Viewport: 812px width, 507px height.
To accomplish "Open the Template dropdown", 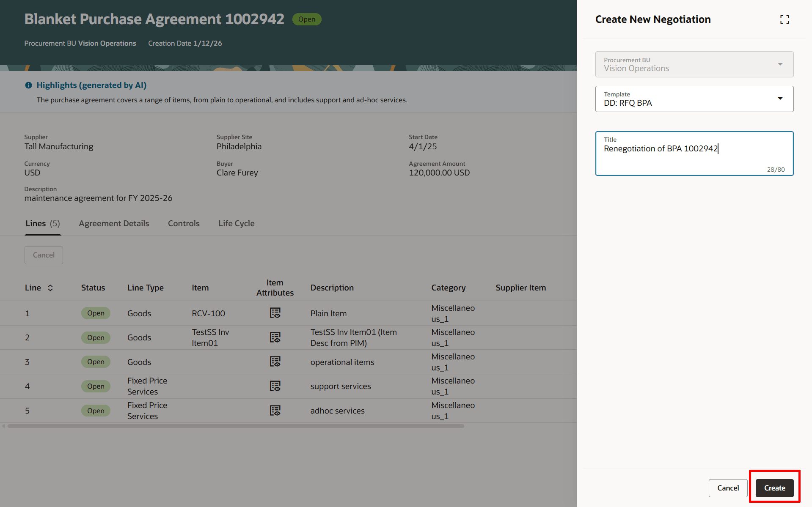I will (x=780, y=99).
